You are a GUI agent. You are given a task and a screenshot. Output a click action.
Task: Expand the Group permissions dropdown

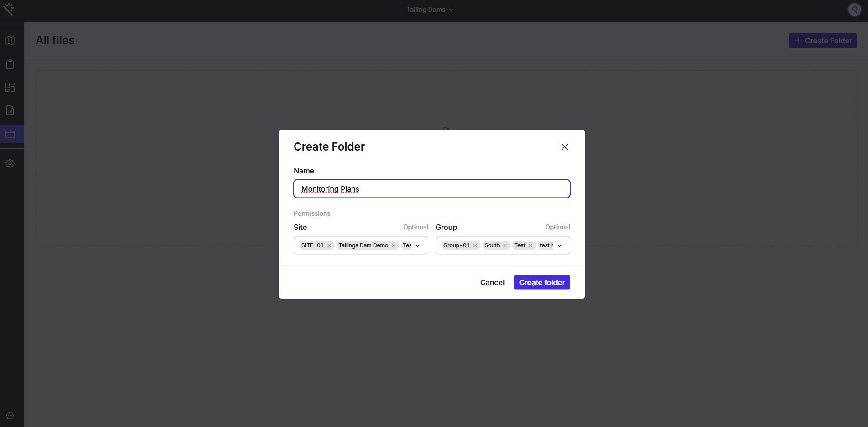[x=560, y=245]
